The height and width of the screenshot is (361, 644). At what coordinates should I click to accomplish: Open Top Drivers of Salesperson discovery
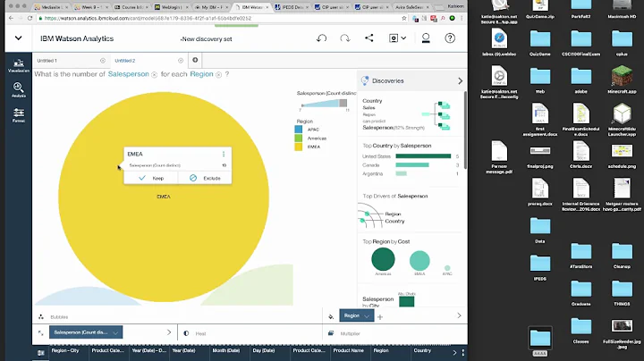click(x=410, y=210)
